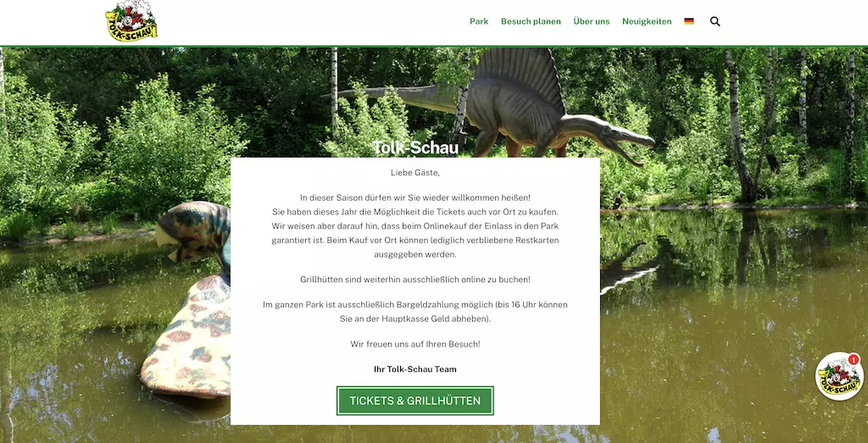Click 'In dieser Saison dürfen wir' sentence
This screenshot has height=443, width=868.
pos(415,197)
